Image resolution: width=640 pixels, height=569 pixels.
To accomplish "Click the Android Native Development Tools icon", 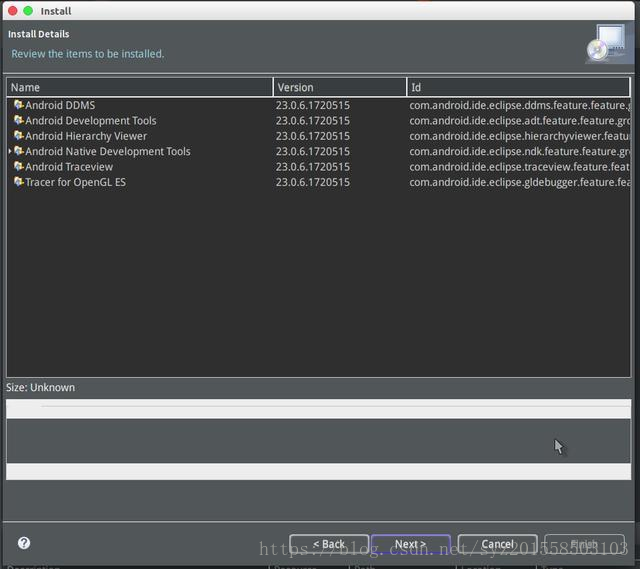I will [x=19, y=151].
